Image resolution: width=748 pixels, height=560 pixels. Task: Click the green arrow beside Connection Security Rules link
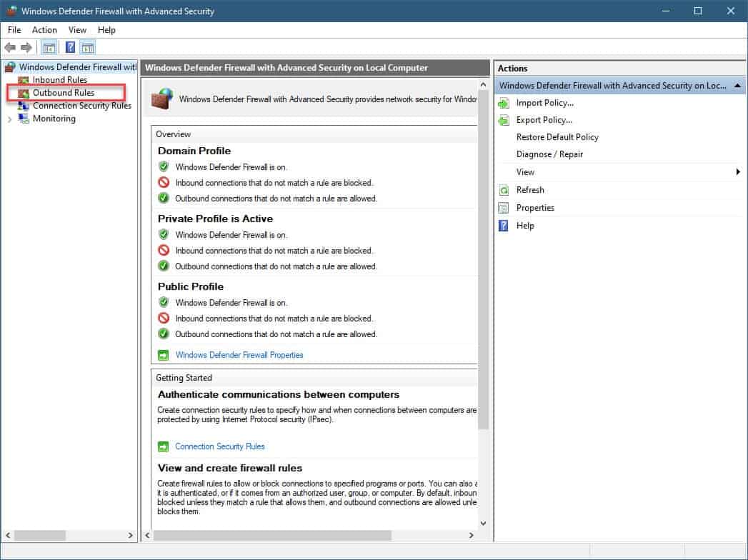[163, 447]
